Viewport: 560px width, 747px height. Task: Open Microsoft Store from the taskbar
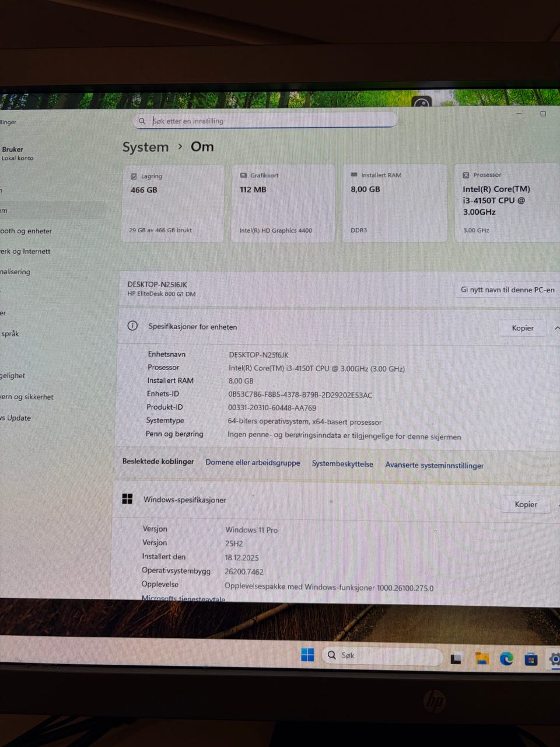point(531,659)
